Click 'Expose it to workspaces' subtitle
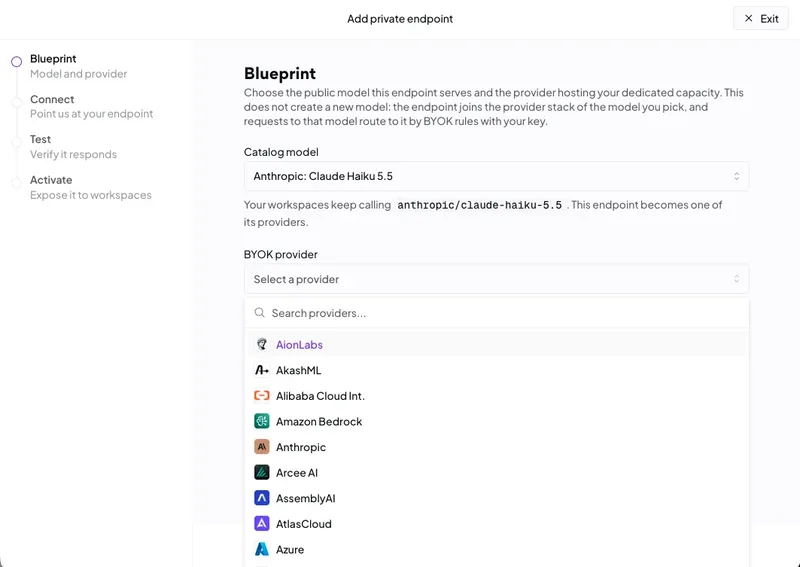800x567 pixels. 91,195
